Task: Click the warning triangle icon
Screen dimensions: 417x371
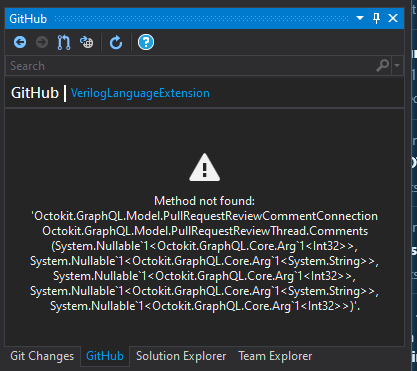Action: point(204,168)
